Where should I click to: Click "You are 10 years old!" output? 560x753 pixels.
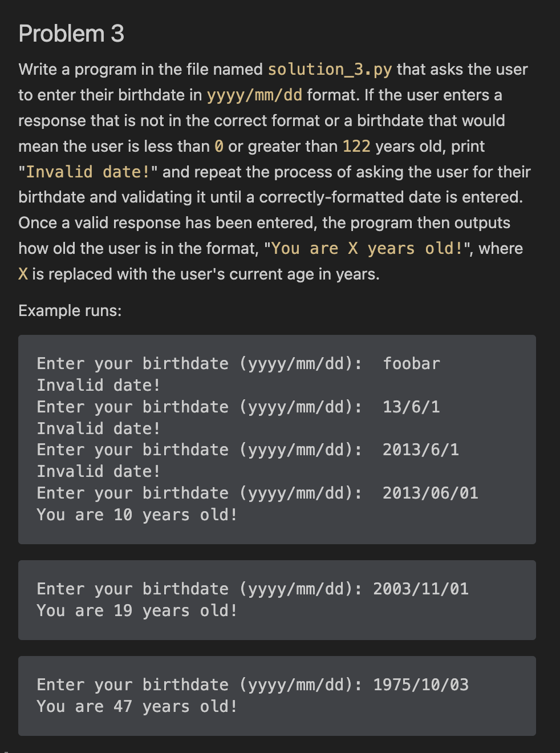coord(137,515)
